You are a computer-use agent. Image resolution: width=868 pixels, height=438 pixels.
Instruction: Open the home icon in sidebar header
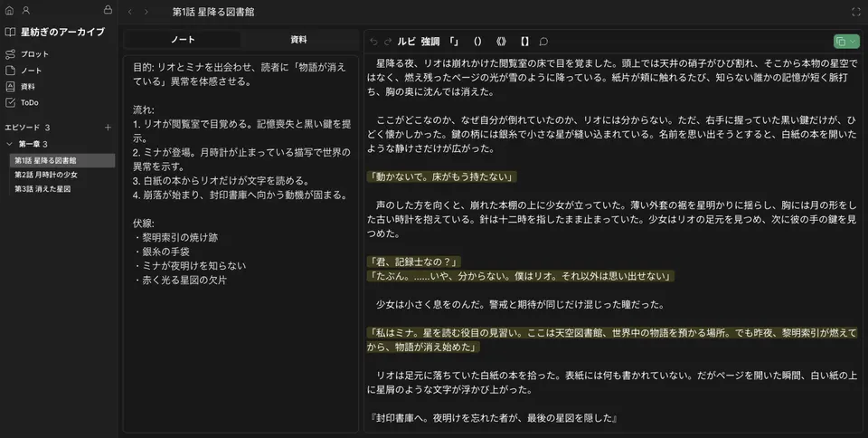pyautogui.click(x=9, y=10)
